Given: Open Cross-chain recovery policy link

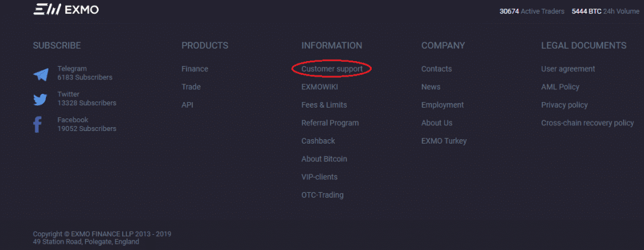Looking at the screenshot, I should tap(587, 123).
